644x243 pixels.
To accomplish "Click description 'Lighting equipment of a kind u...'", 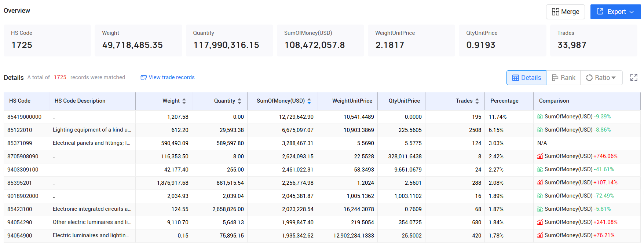I will pos(92,130).
